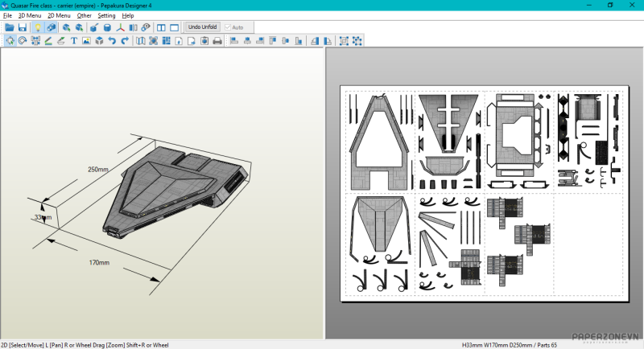Image resolution: width=644 pixels, height=349 pixels.
Task: Click the Print icon in toolbar
Action: (217, 41)
